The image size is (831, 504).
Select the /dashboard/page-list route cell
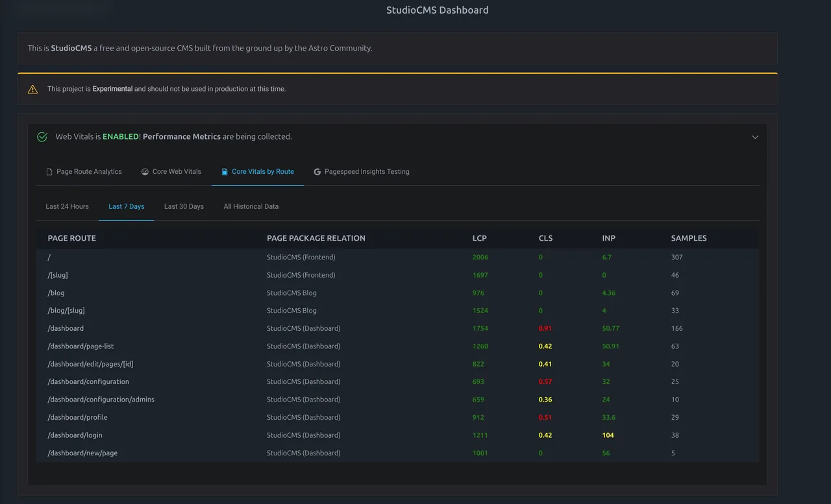tap(81, 346)
